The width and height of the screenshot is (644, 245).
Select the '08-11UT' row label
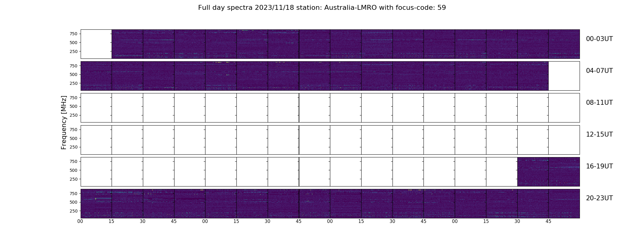599,103
